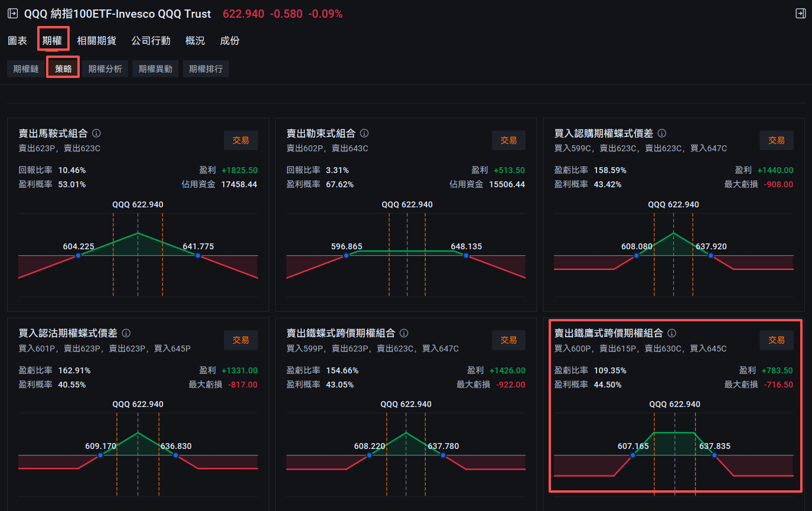Go to the 公司行動 tab
Screen dimensions: 812x511
point(151,41)
